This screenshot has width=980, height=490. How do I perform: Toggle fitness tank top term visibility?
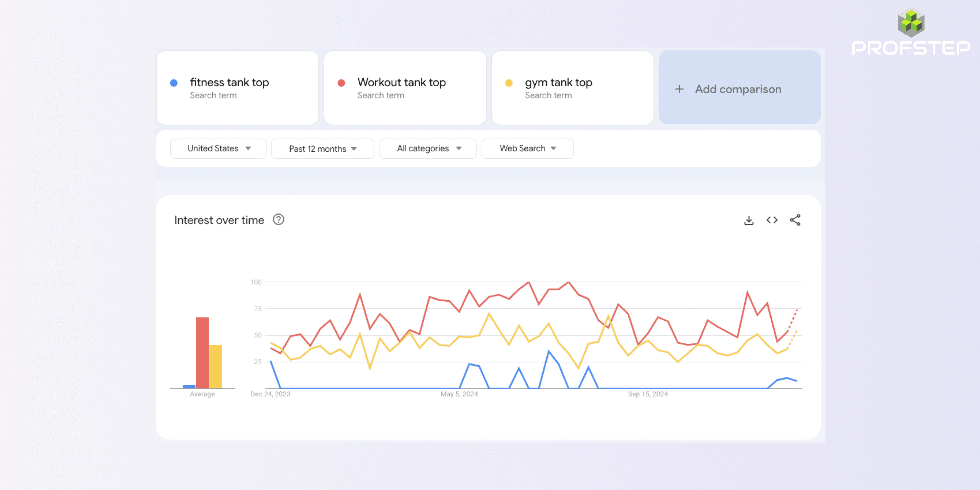pyautogui.click(x=174, y=82)
